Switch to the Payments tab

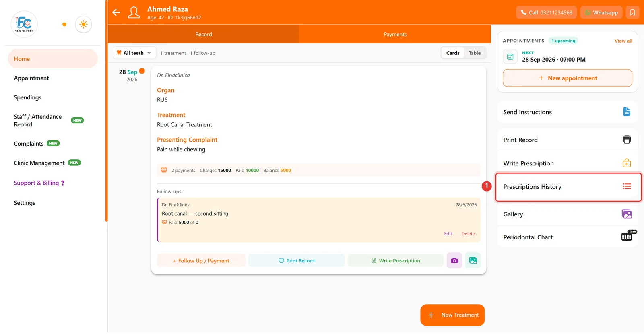pos(395,34)
